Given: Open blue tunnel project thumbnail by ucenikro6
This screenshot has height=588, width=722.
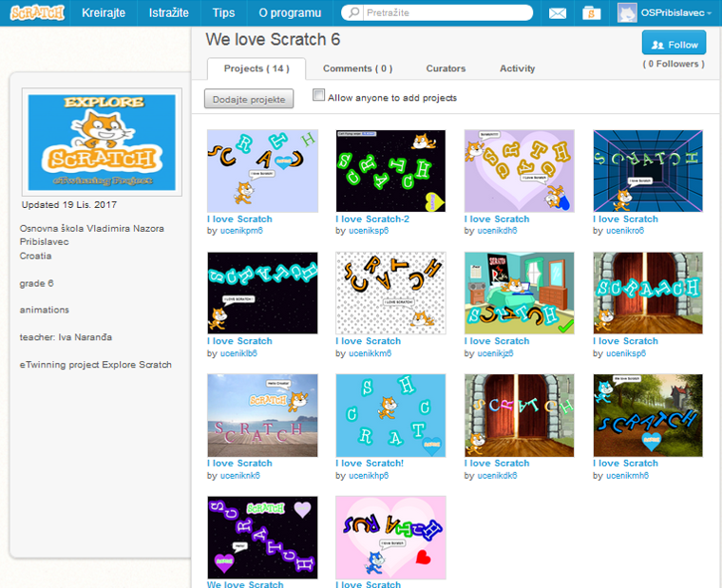Looking at the screenshot, I should 648,171.
